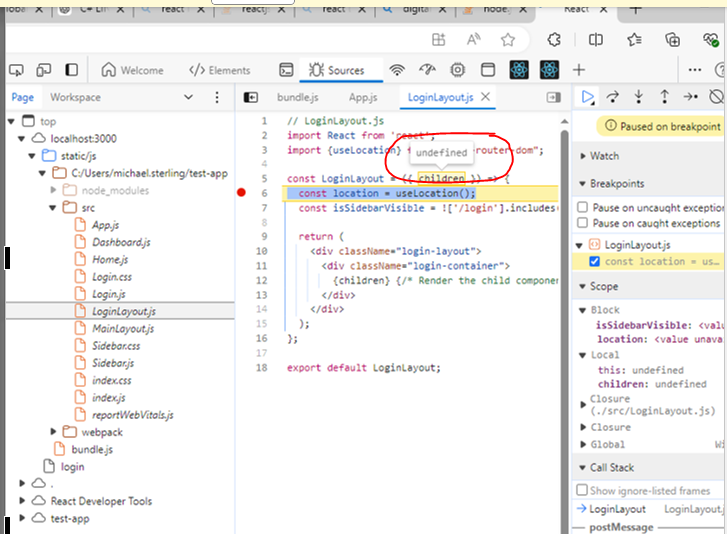Open navigator more tabs chevron dropdown
The image size is (727, 534).
pos(188,97)
